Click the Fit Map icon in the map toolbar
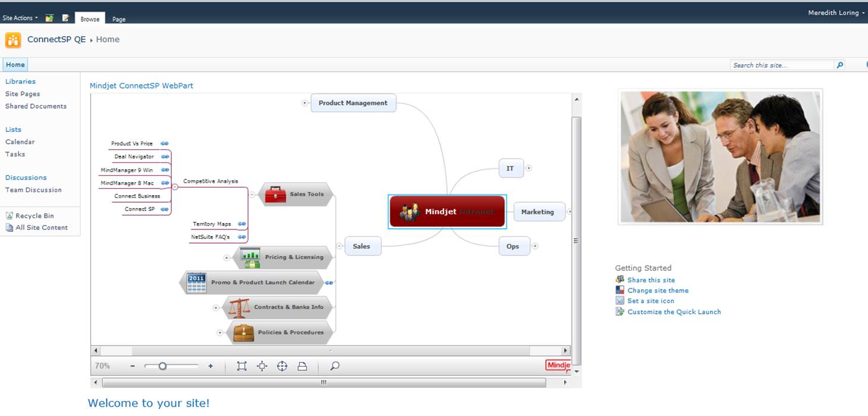 [241, 366]
